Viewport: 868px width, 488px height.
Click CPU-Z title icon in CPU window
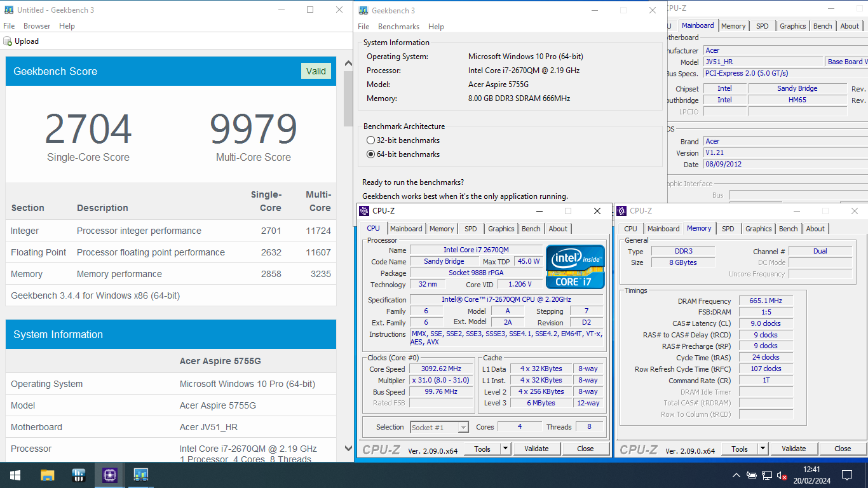[x=364, y=211]
